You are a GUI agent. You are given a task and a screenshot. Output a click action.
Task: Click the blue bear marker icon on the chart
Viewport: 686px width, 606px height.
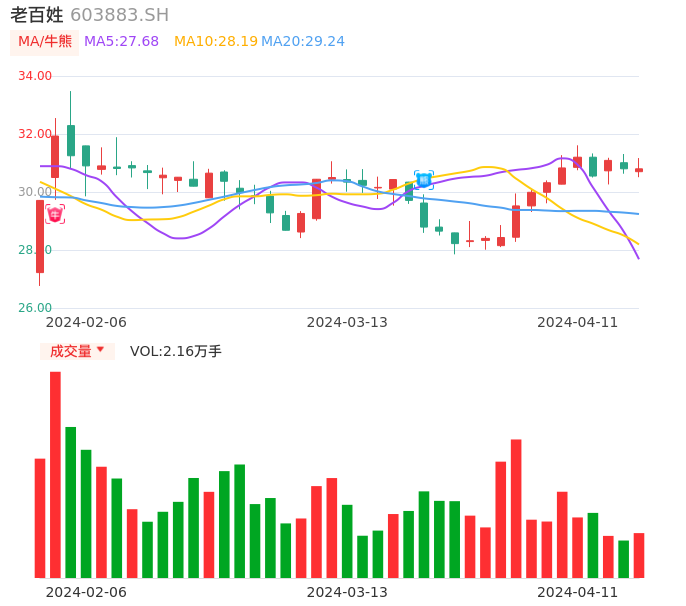(423, 180)
